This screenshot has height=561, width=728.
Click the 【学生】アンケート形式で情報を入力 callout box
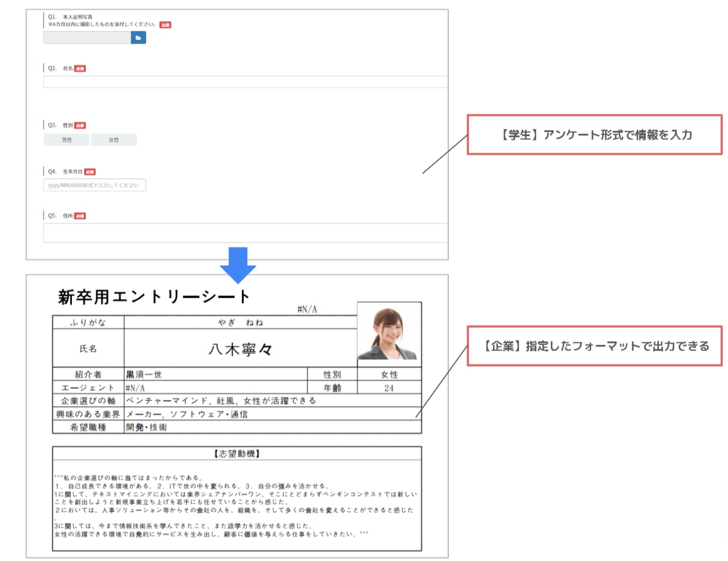(x=595, y=135)
